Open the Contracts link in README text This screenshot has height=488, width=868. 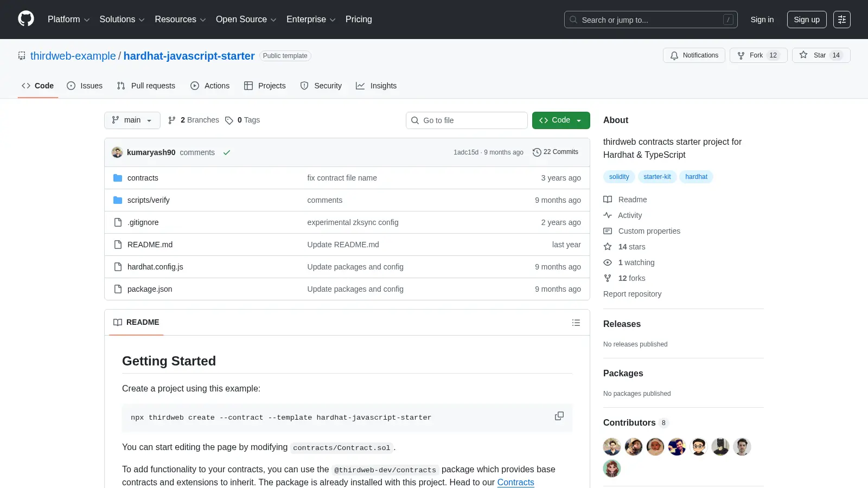tap(516, 482)
